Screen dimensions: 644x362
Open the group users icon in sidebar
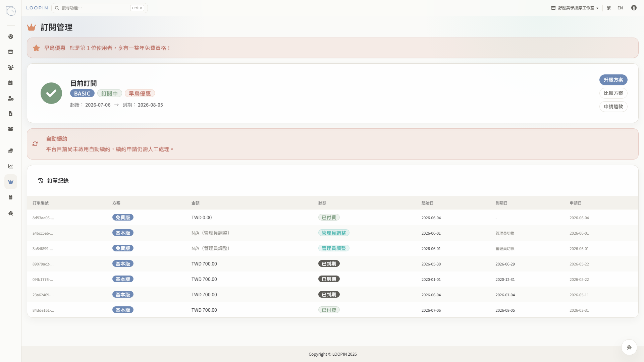[11, 67]
